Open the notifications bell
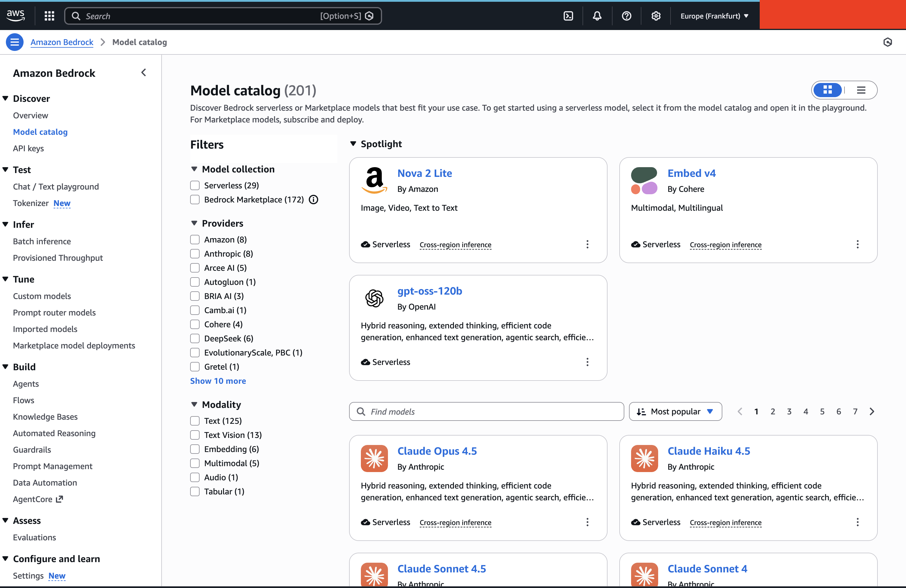 [597, 16]
